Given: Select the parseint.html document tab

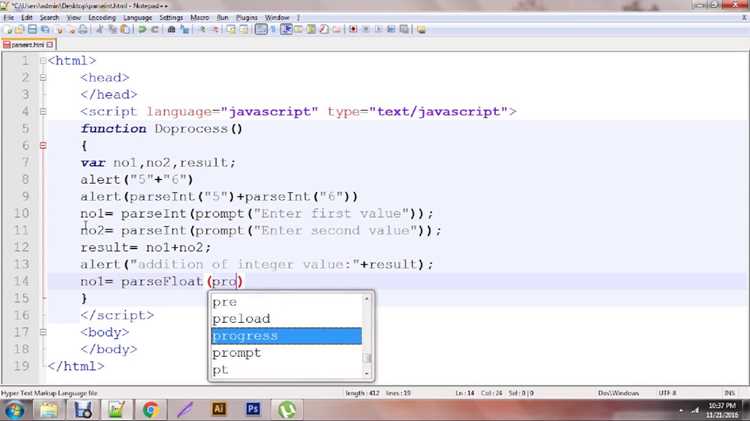Looking at the screenshot, I should point(27,44).
